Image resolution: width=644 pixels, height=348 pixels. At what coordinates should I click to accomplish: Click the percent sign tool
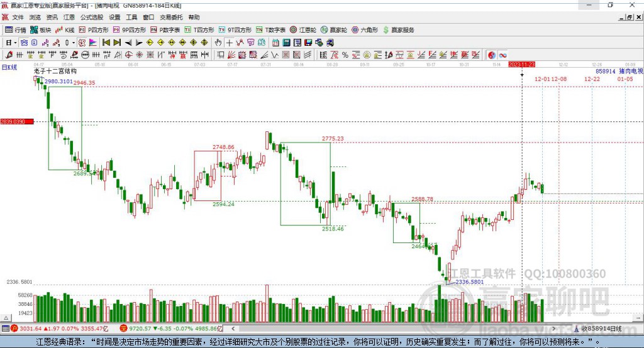345,55
